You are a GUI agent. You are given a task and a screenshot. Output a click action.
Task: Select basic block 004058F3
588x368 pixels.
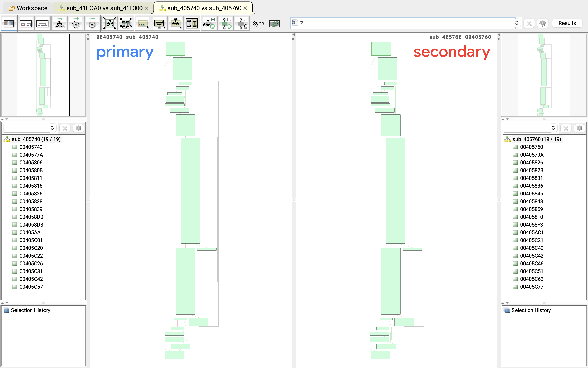click(x=532, y=225)
